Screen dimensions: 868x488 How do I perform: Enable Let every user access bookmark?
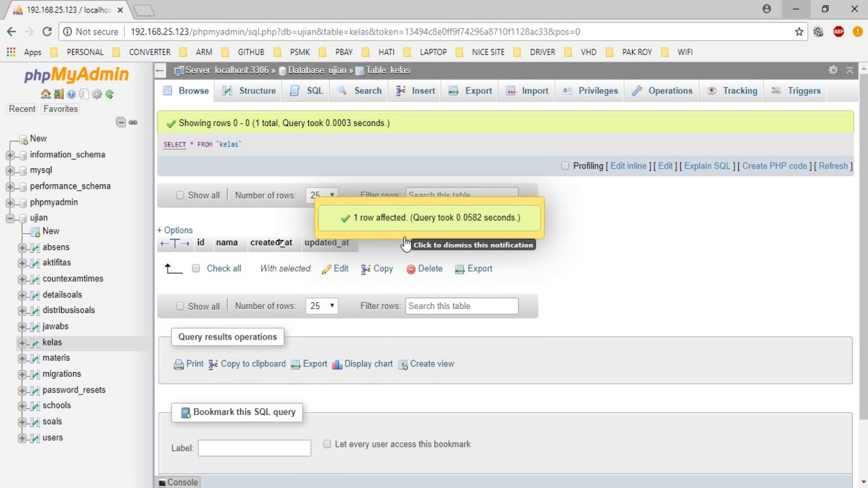point(327,444)
